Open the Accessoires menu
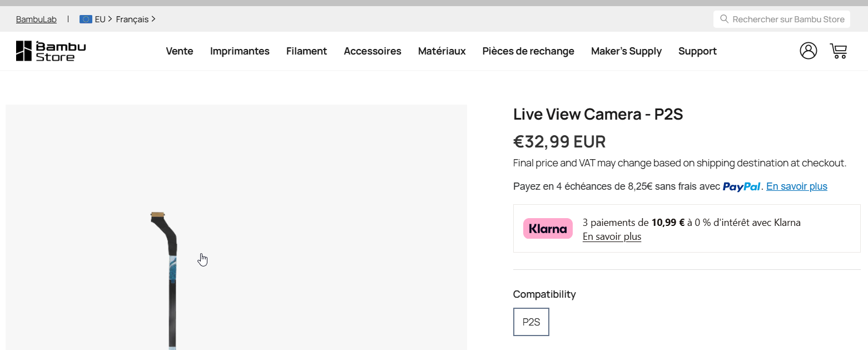868x350 pixels. tap(372, 51)
